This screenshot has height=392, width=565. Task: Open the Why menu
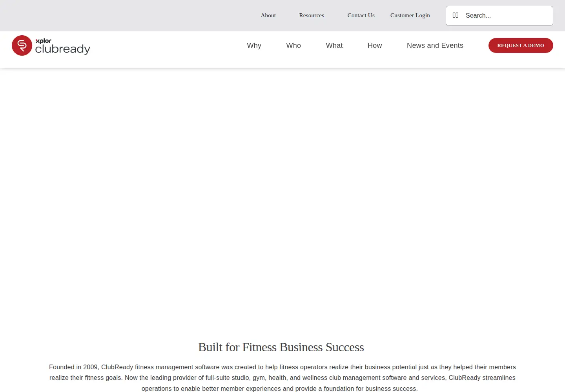click(x=254, y=45)
